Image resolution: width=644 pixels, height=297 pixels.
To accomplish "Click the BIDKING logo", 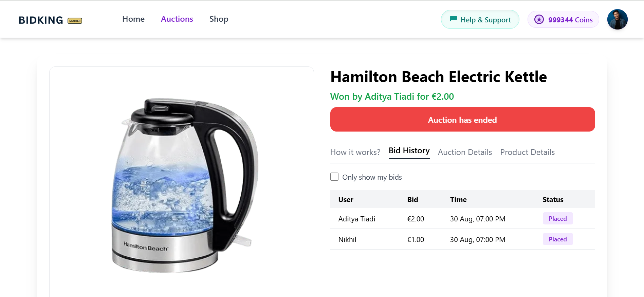I will [41, 20].
